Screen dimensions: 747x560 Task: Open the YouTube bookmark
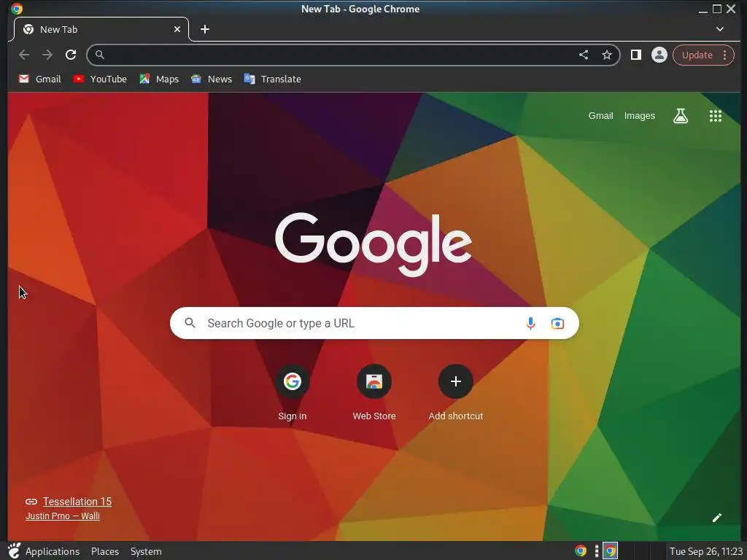pyautogui.click(x=100, y=79)
